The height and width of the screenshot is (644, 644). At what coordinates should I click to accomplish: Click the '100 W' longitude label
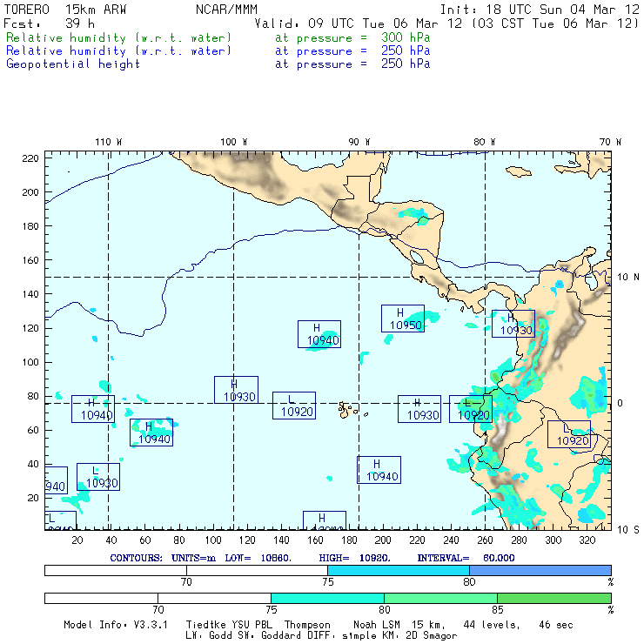234,142
